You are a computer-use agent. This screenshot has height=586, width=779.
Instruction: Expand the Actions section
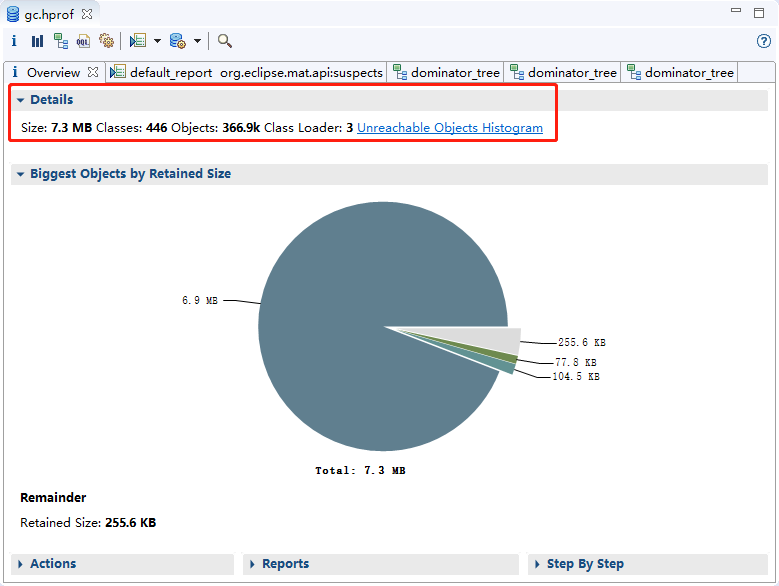coord(20,564)
